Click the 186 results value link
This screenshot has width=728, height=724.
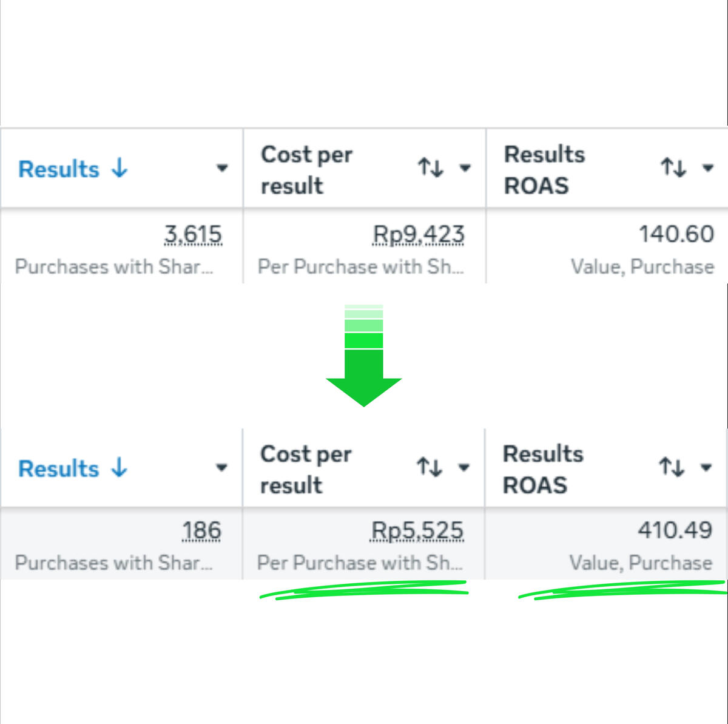(x=201, y=531)
